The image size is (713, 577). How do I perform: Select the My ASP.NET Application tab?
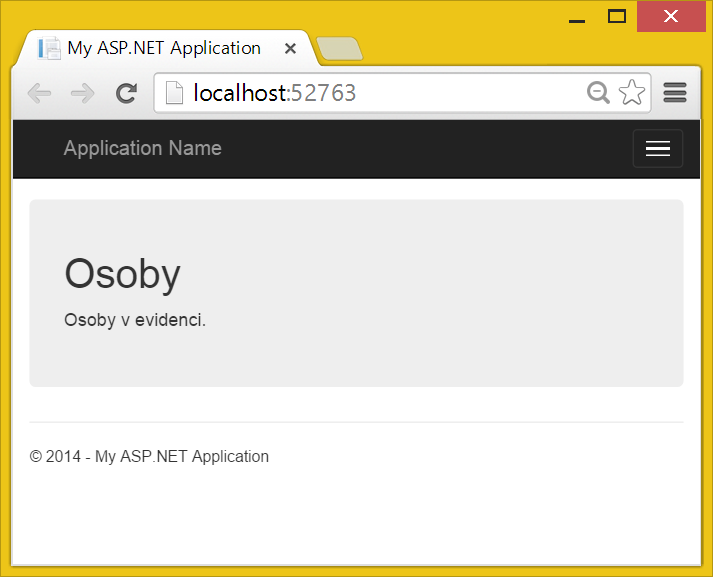click(x=166, y=48)
